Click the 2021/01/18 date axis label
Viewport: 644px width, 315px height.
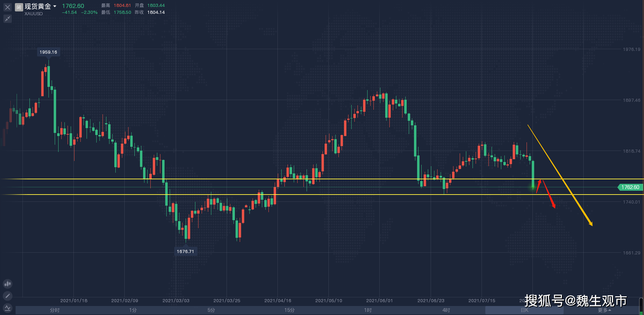pos(74,301)
